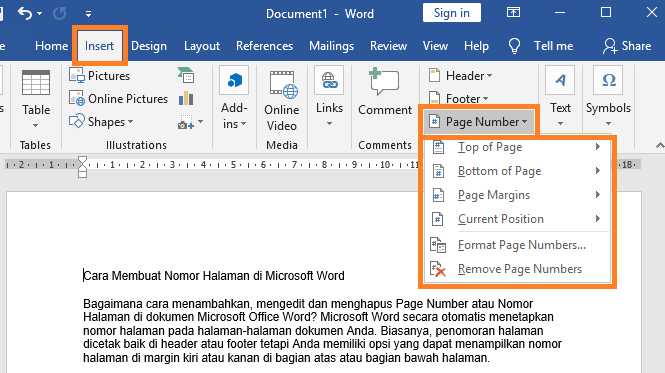
Task: Click the first-line indent marker on ruler
Action: (82, 160)
